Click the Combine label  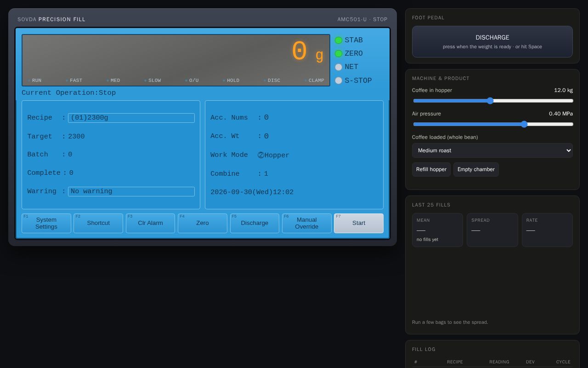tap(225, 174)
